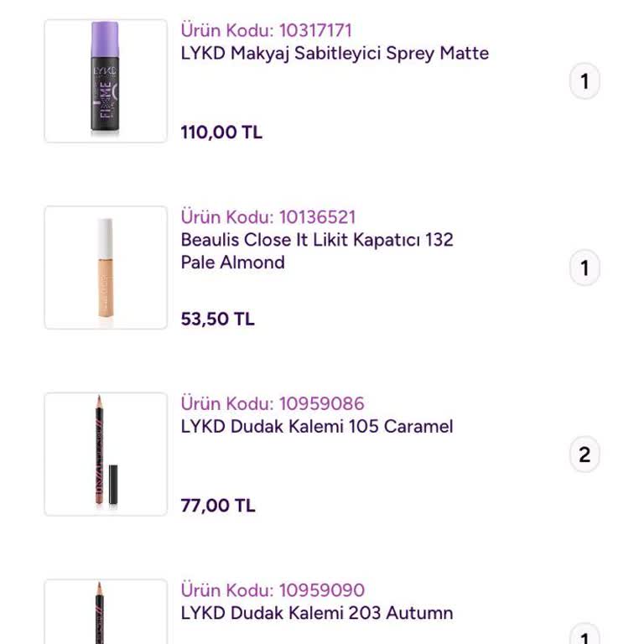Click the 77,00 TL price
This screenshot has height=644, width=644.
218,505
